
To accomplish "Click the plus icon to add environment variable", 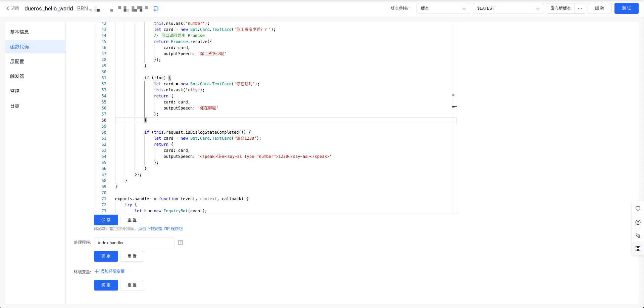I will (x=97, y=271).
